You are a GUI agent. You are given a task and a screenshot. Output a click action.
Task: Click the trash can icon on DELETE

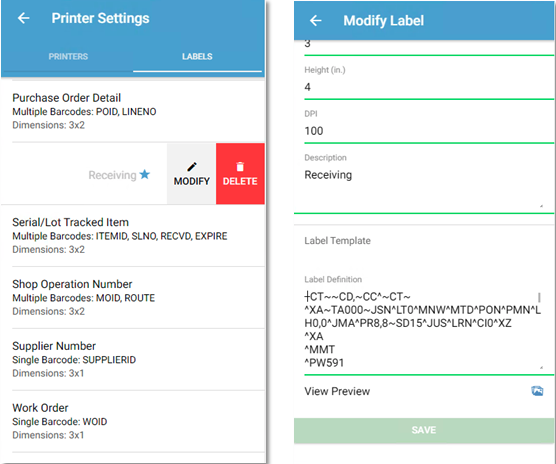[240, 167]
